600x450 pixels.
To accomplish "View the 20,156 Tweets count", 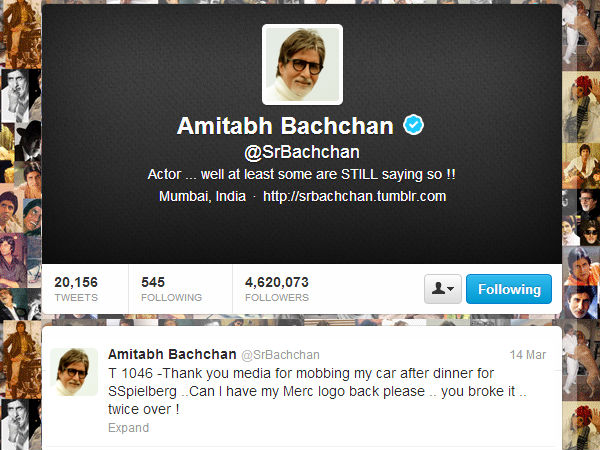I will [76, 289].
